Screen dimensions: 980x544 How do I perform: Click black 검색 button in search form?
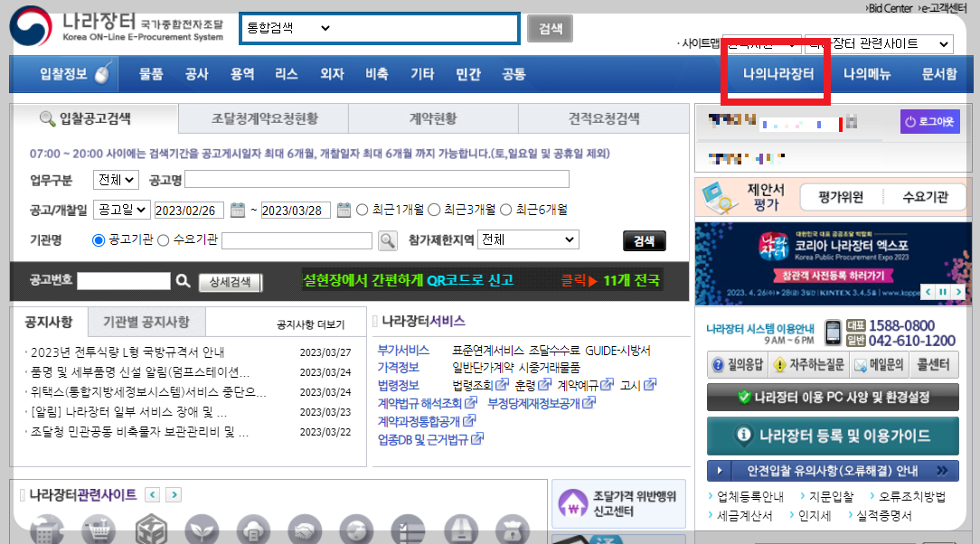pos(645,241)
